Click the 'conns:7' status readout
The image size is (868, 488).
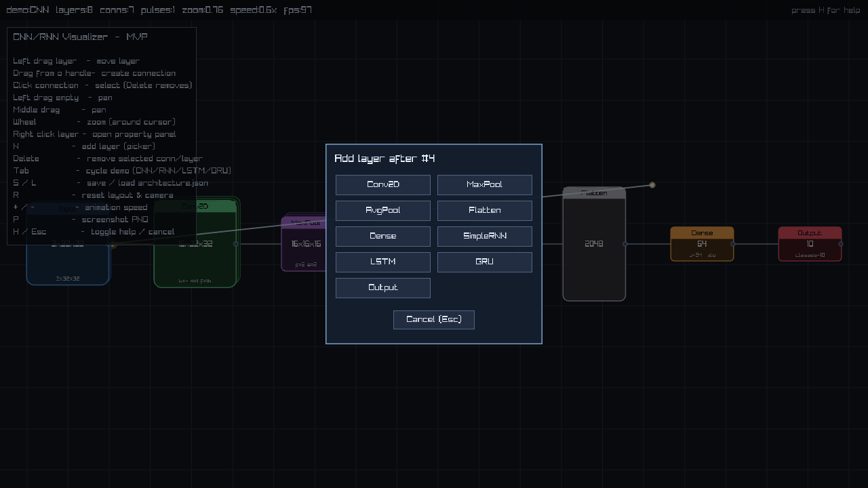point(117,10)
